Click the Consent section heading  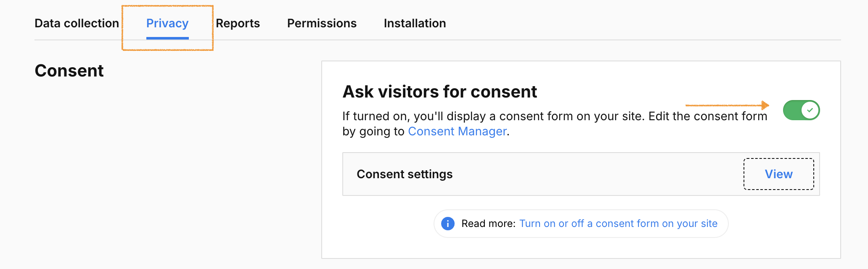click(x=69, y=71)
